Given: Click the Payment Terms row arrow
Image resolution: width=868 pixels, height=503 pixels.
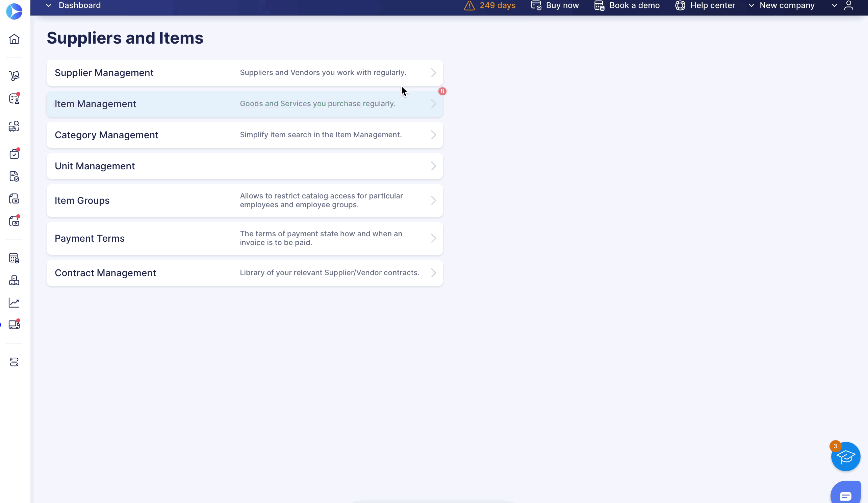Looking at the screenshot, I should tap(434, 238).
